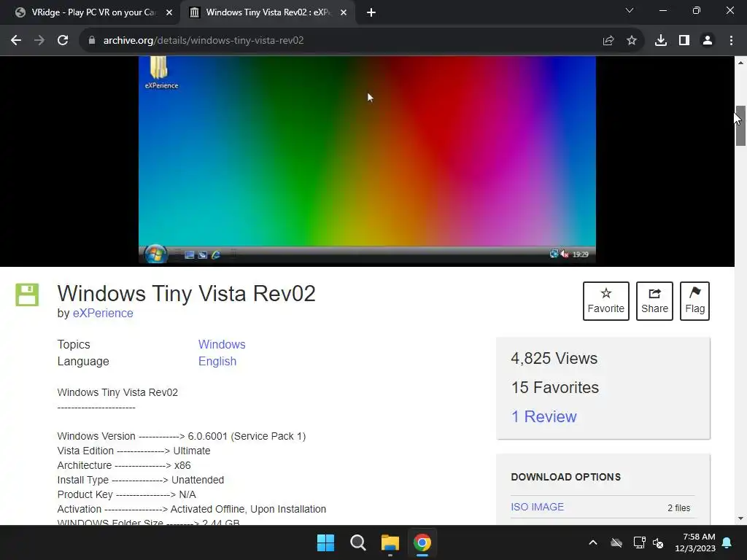Viewport: 747px width, 560px height.
Task: Open the Chrome profile menu
Action: (x=708, y=41)
